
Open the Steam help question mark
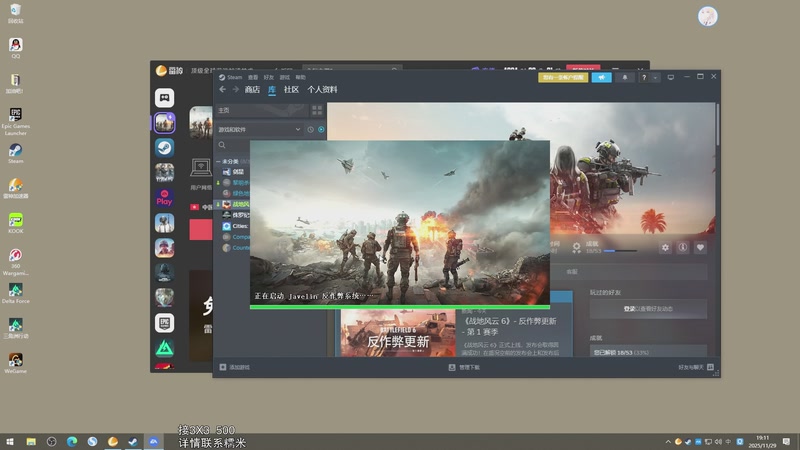click(644, 78)
